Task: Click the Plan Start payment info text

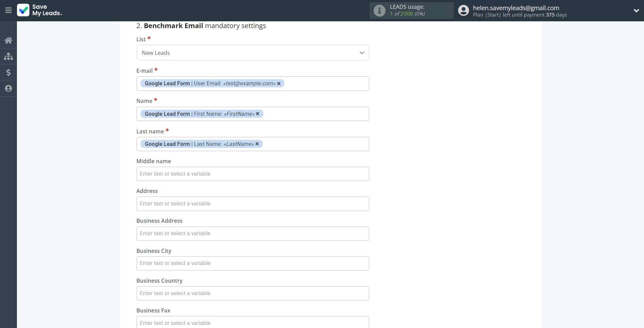Action: (x=520, y=15)
